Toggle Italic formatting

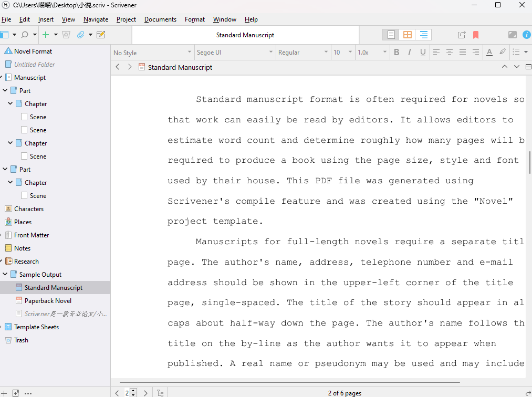point(410,52)
